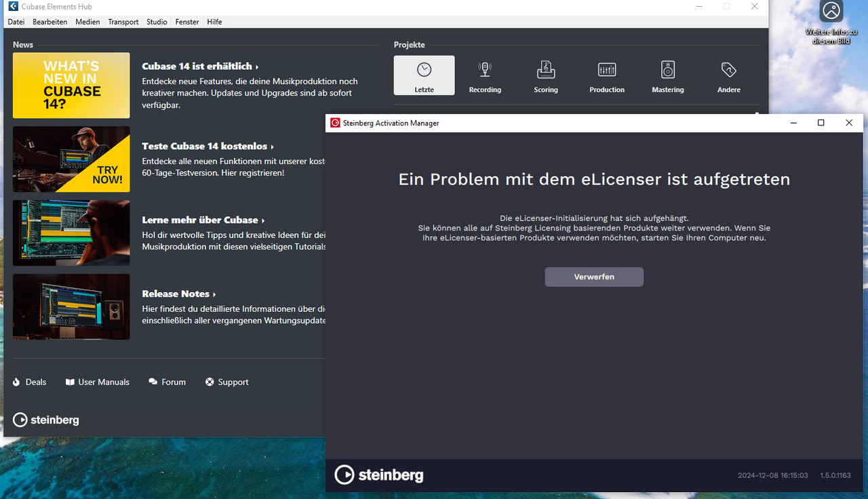868x499 pixels.
Task: Click the heading 'Ein Problem mit dem eLicenser ist aufgetreten'
Action: point(594,180)
